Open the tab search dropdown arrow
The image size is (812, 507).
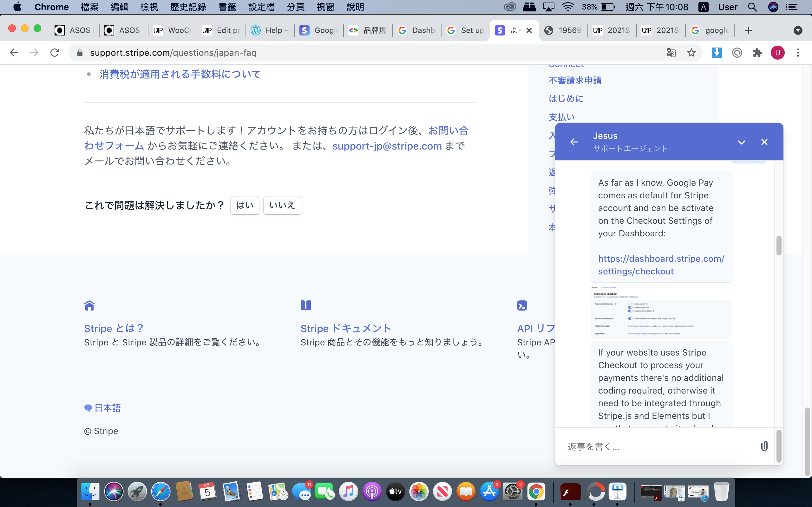pyautogui.click(x=798, y=30)
